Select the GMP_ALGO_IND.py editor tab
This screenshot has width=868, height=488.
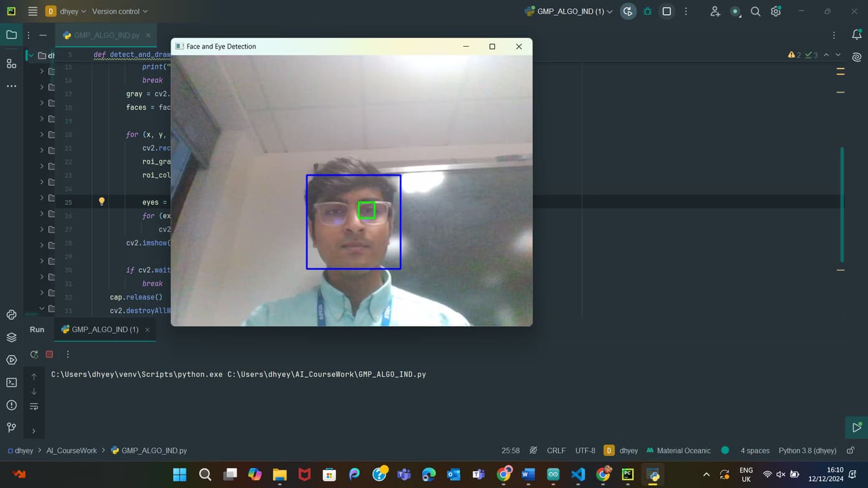click(x=106, y=35)
